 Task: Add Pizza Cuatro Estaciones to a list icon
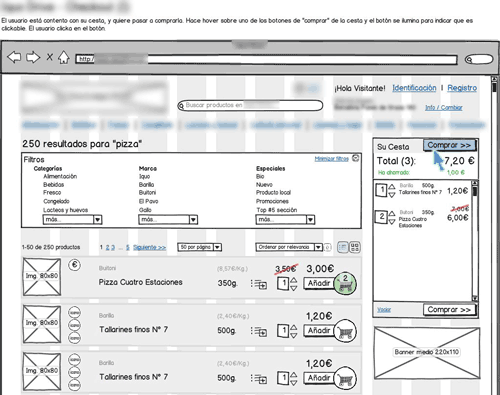click(x=259, y=284)
